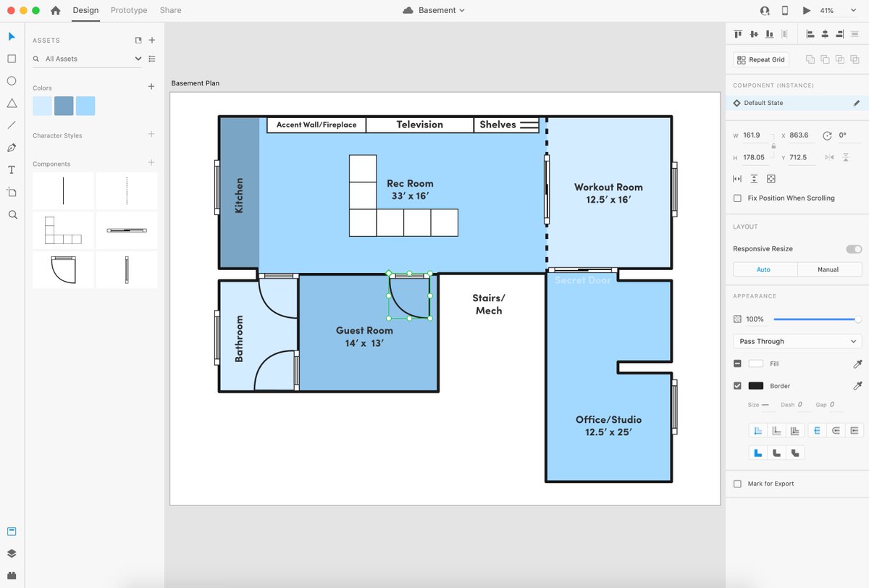This screenshot has height=588, width=869.
Task: Click the Assets panel header plus
Action: pos(151,41)
